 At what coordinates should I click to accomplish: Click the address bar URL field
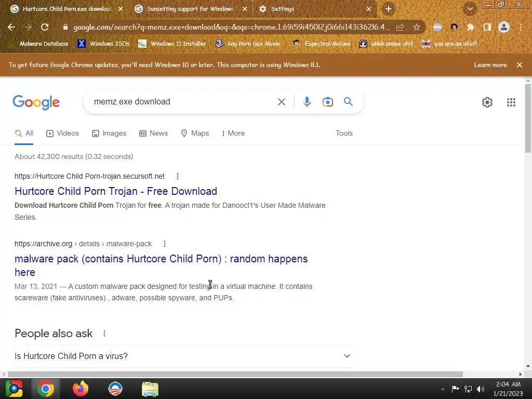click(231, 27)
